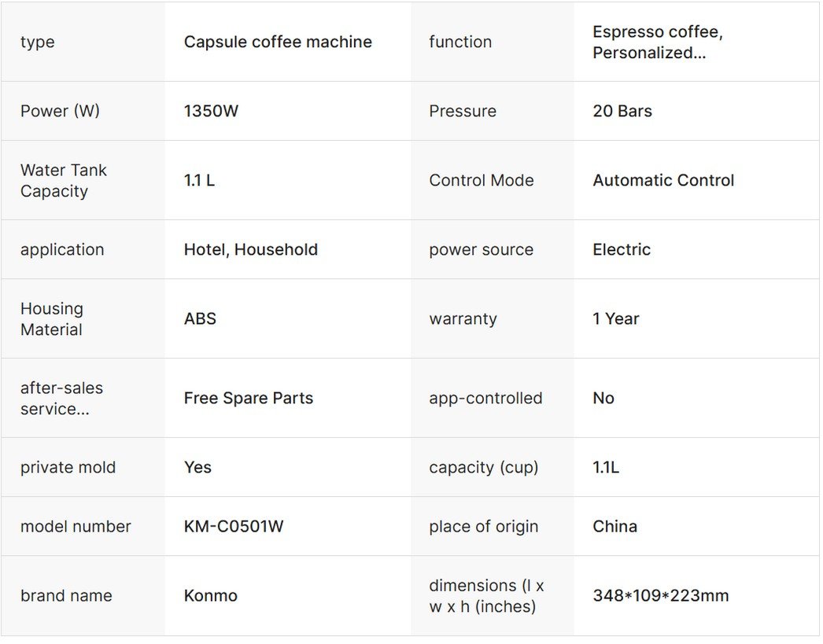Select the 'KM-C0501W' model number
This screenshot has width=823, height=644.
(x=233, y=526)
